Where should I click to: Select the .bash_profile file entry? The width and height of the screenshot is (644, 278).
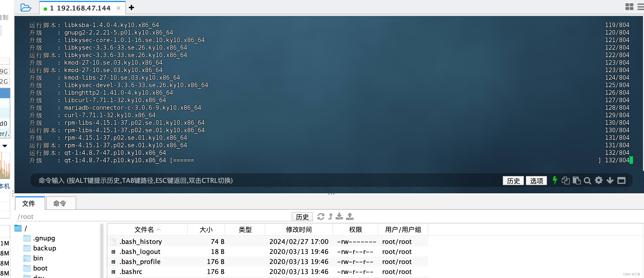pos(140,261)
